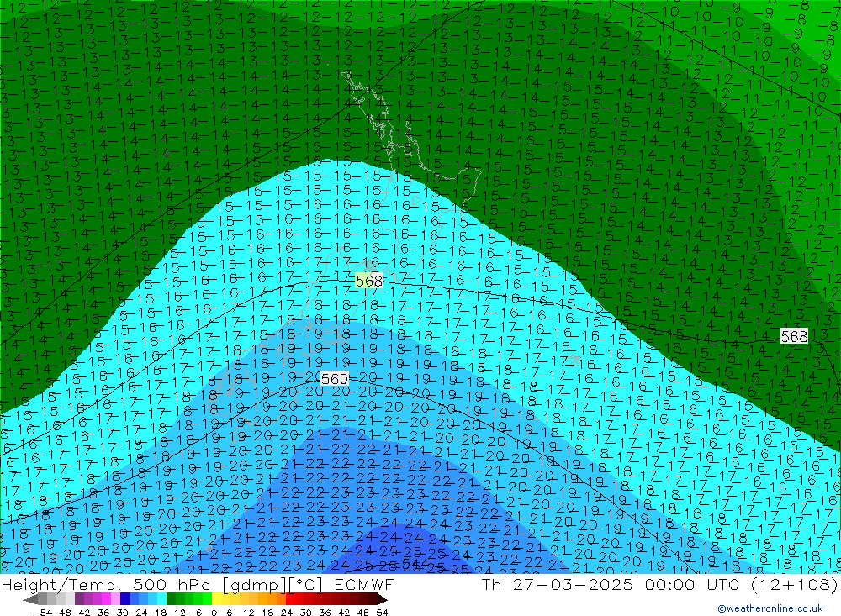Click the grey left arrow end of color scale
The height and width of the screenshot is (616, 841).
[30, 599]
